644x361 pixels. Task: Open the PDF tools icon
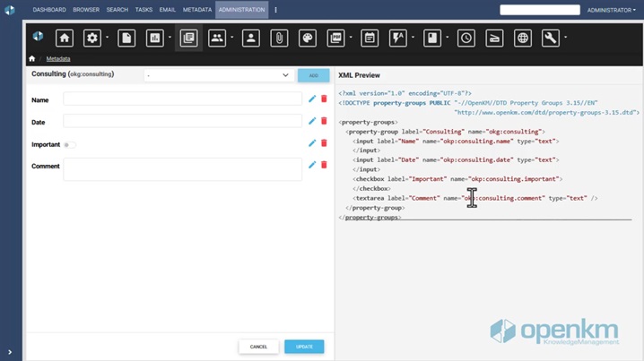tap(336, 39)
